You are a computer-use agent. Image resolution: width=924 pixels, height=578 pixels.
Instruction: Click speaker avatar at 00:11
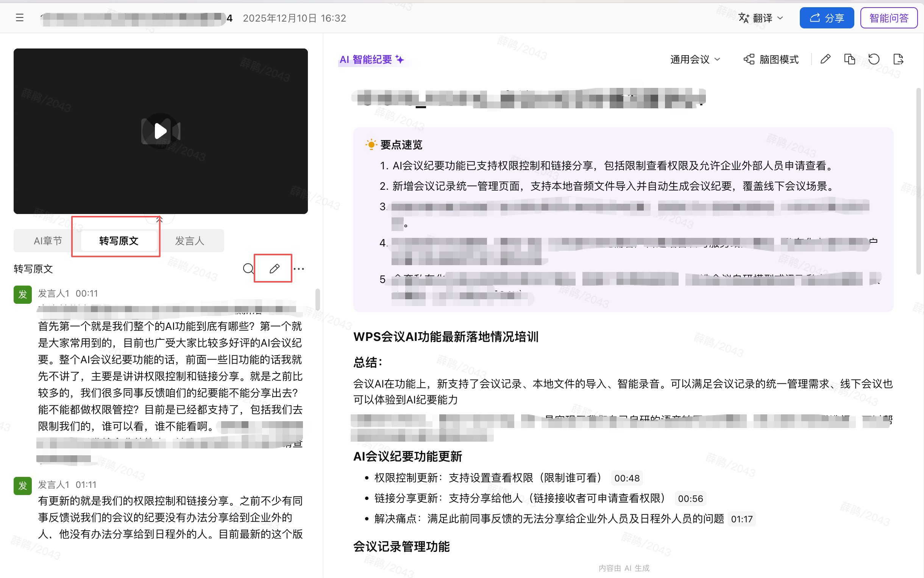(23, 294)
